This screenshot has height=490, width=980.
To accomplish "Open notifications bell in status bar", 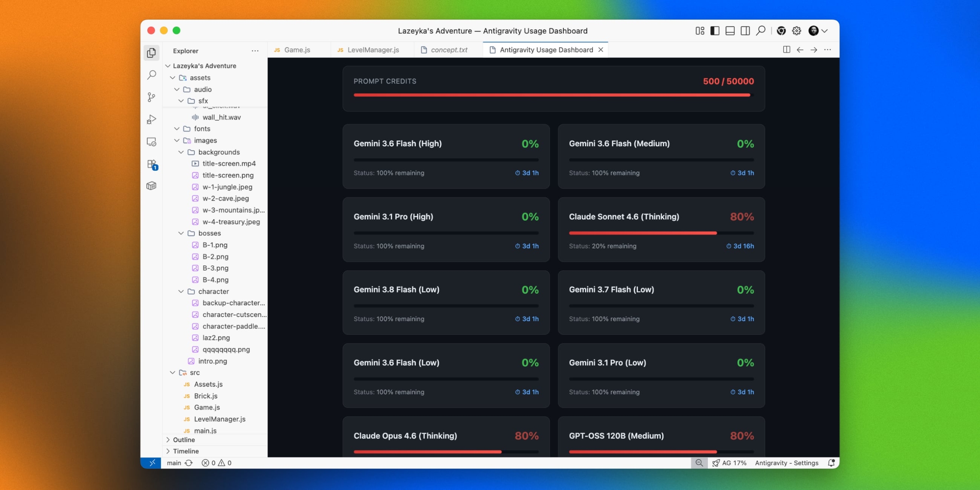I will pyautogui.click(x=831, y=463).
